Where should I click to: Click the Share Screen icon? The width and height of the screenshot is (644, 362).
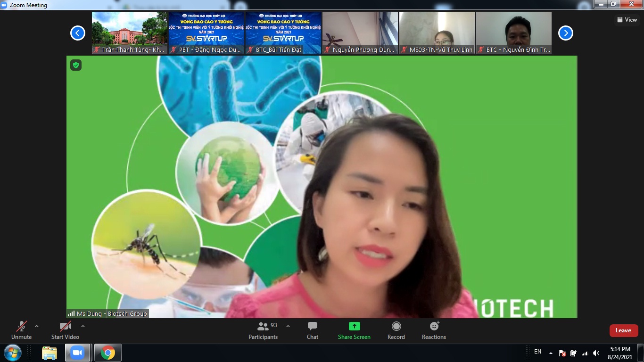(x=354, y=326)
